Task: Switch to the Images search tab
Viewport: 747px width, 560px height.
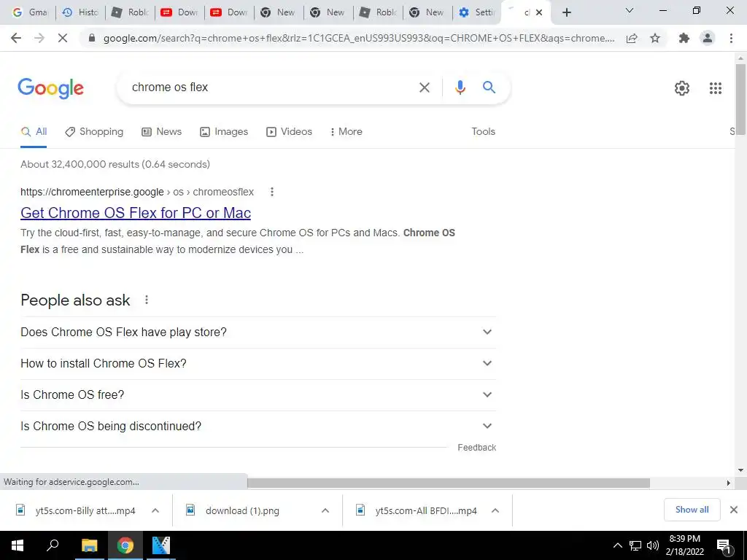Action: click(224, 132)
